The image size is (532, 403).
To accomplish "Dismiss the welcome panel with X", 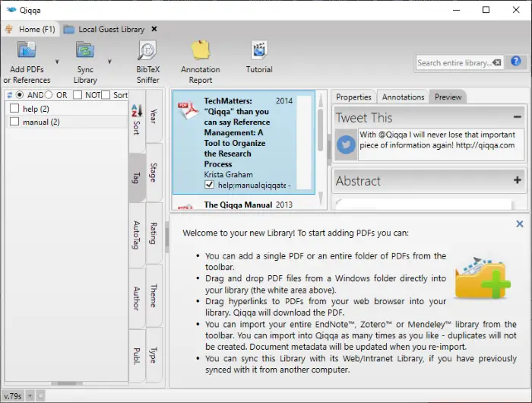I will [x=519, y=224].
